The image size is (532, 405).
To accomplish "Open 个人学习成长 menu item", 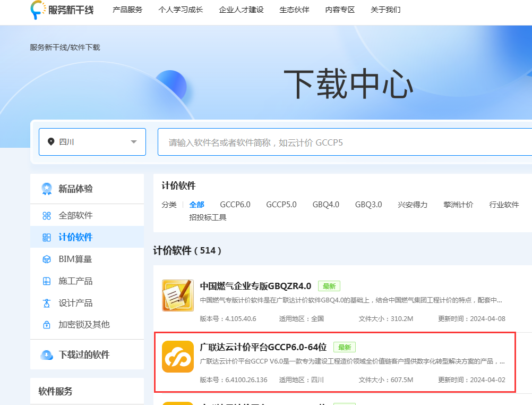I will [x=181, y=10].
